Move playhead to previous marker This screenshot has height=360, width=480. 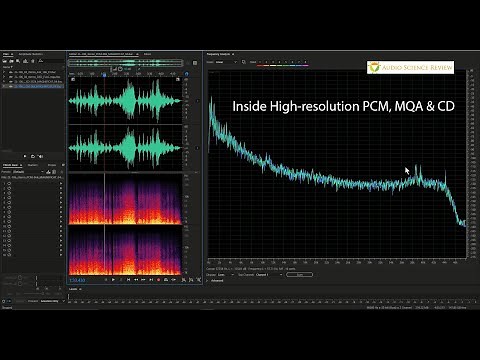tap(128, 280)
